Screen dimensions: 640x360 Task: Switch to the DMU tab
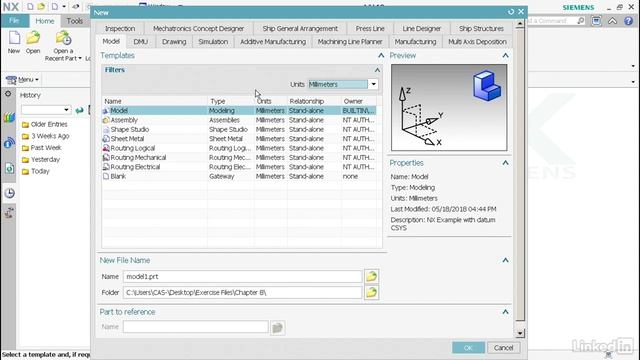tap(140, 42)
